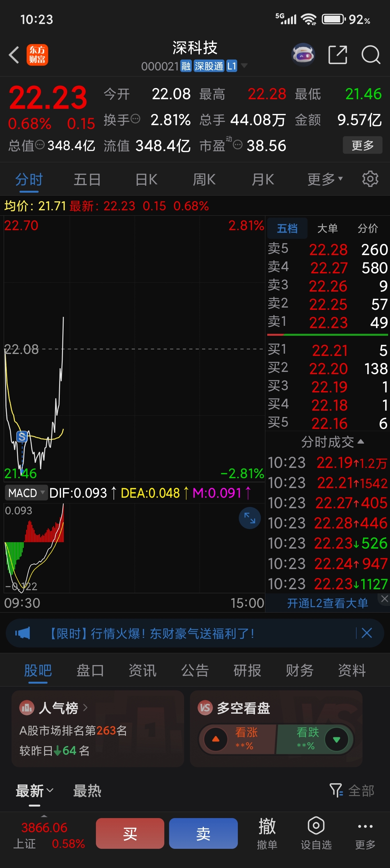The width and height of the screenshot is (390, 868).
Task: Open the 东方财富 home logo
Action: tap(37, 55)
